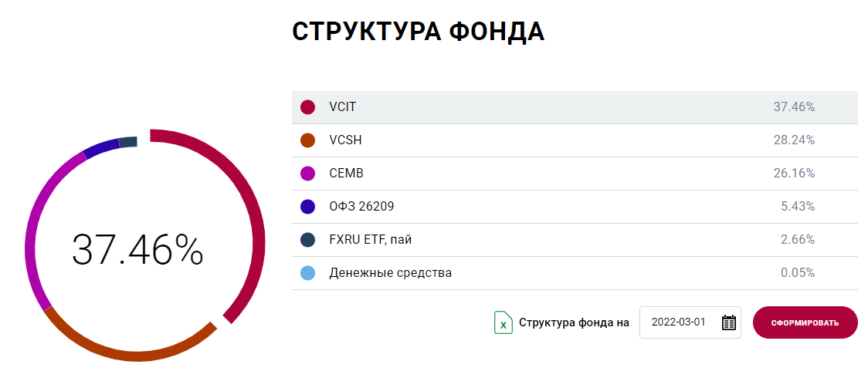868x378 pixels.
Task: Click the VCSH orange-brown color dot
Action: click(307, 140)
